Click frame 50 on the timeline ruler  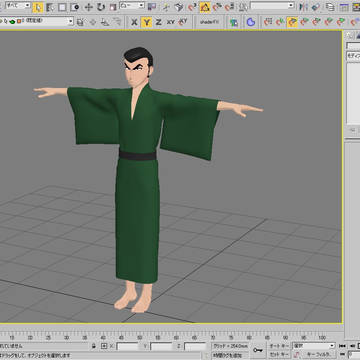pos(140,338)
